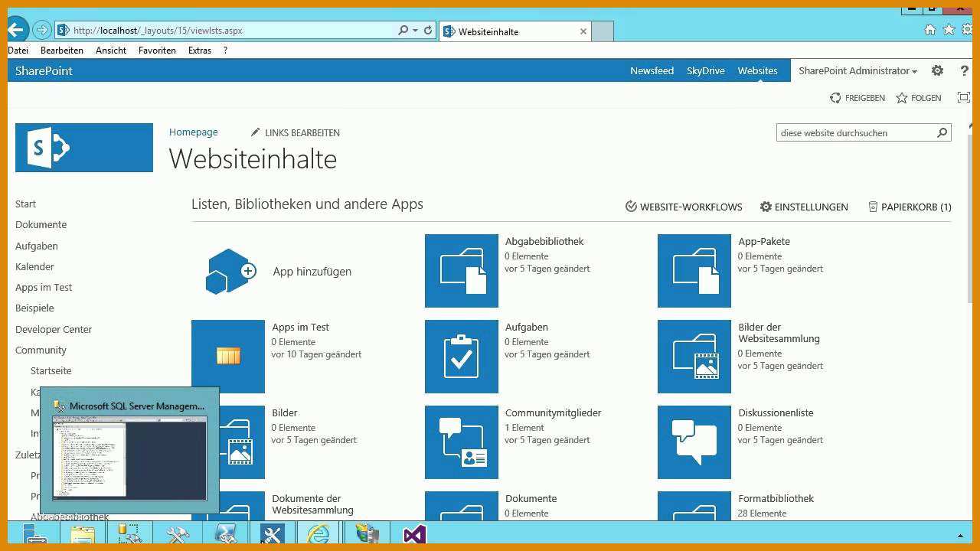980x551 pixels.
Task: Select Start in the left navigation
Action: [x=25, y=204]
